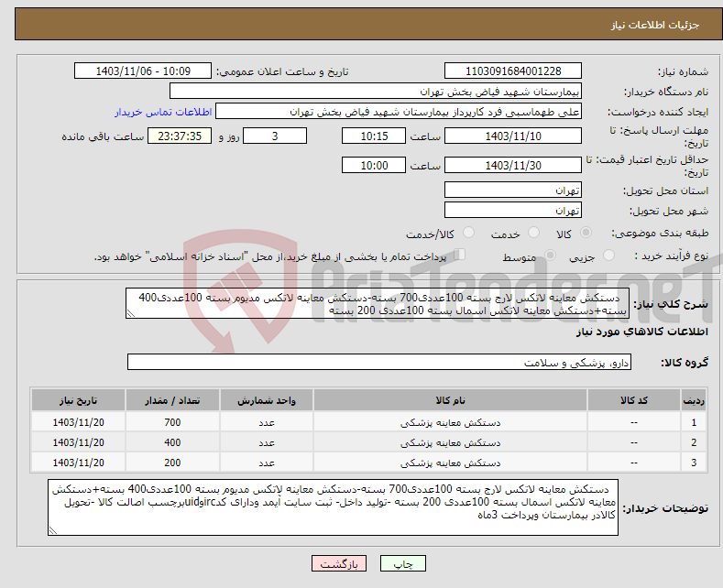Select the کالا radio button
The image size is (723, 588).
click(x=586, y=233)
